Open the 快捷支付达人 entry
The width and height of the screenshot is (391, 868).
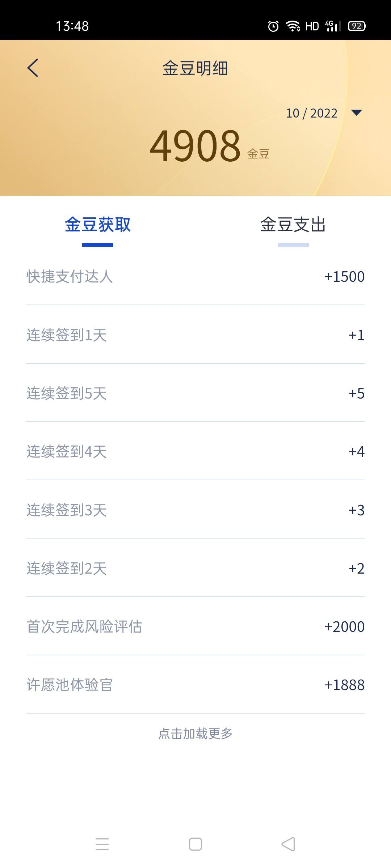195,276
